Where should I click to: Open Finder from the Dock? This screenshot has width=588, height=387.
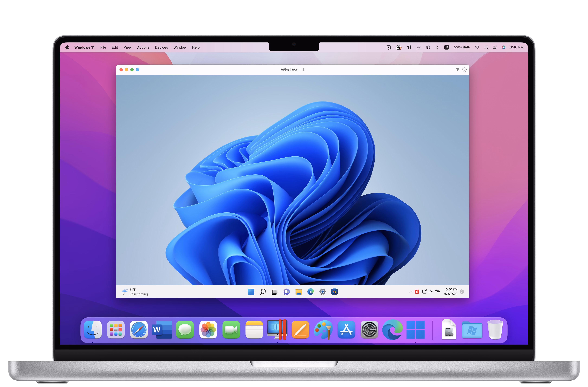point(93,330)
